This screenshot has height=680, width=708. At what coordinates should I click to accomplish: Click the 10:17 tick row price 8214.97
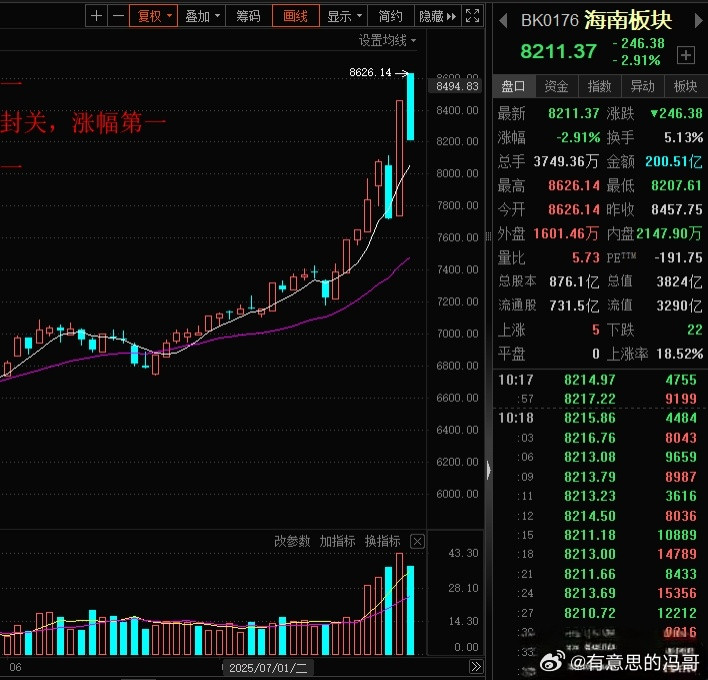[590, 380]
